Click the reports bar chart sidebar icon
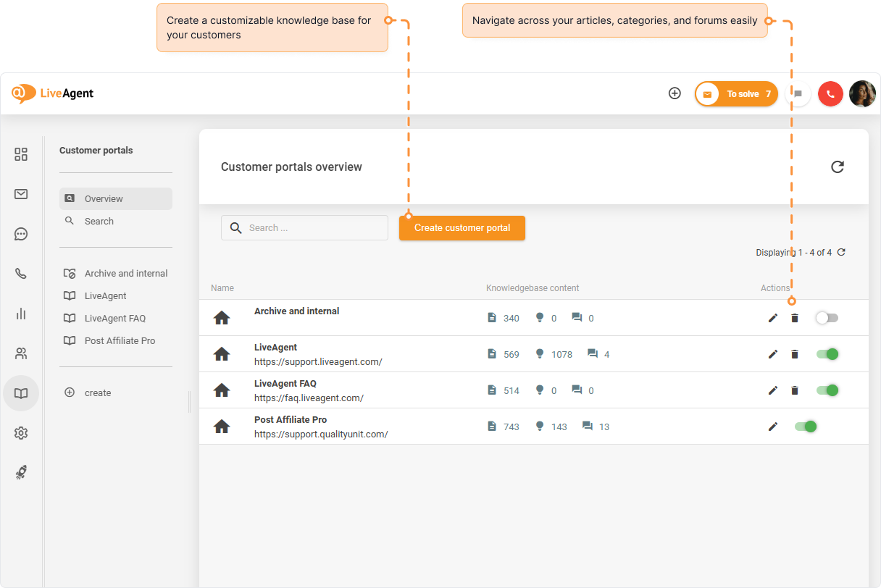This screenshot has height=588, width=881. tap(21, 314)
